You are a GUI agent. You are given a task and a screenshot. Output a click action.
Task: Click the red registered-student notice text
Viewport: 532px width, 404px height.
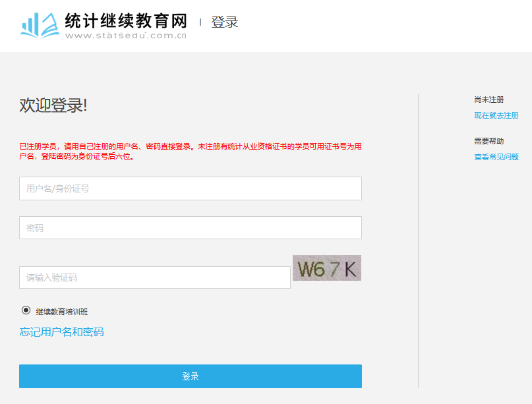pos(191,152)
